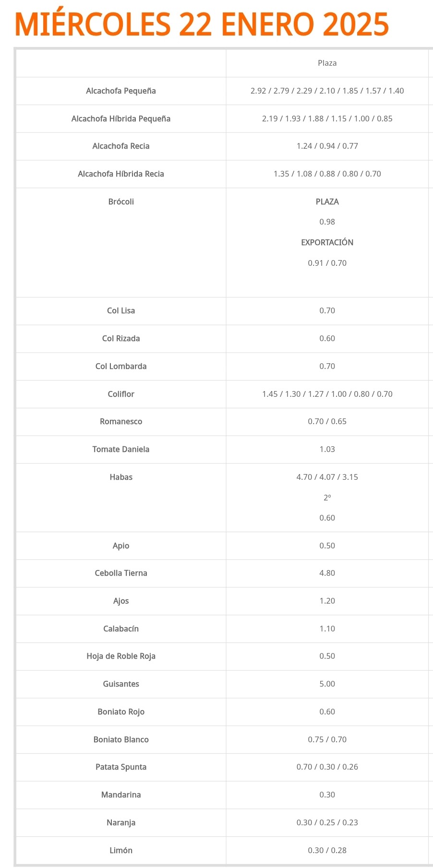433x868 pixels.
Task: Select Alcachofa Híbrida Pequeña prices cell
Action: click(327, 119)
